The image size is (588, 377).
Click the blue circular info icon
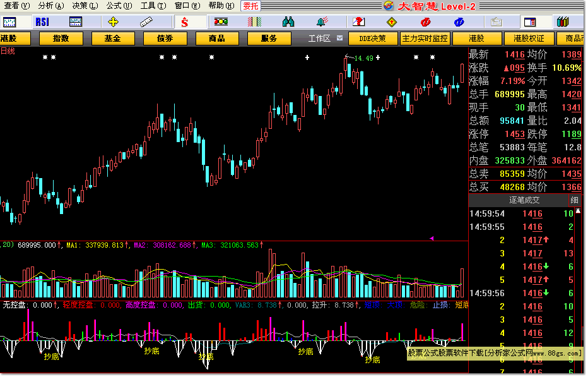459,22
